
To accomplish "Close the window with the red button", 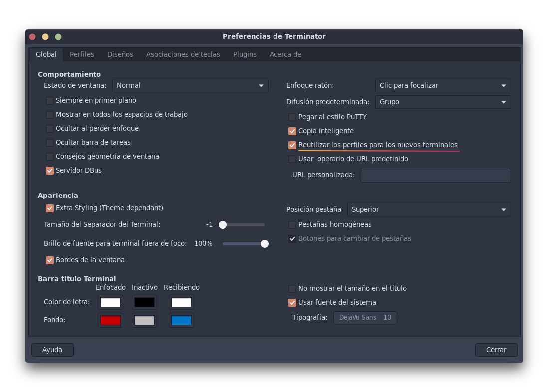I will (x=32, y=37).
